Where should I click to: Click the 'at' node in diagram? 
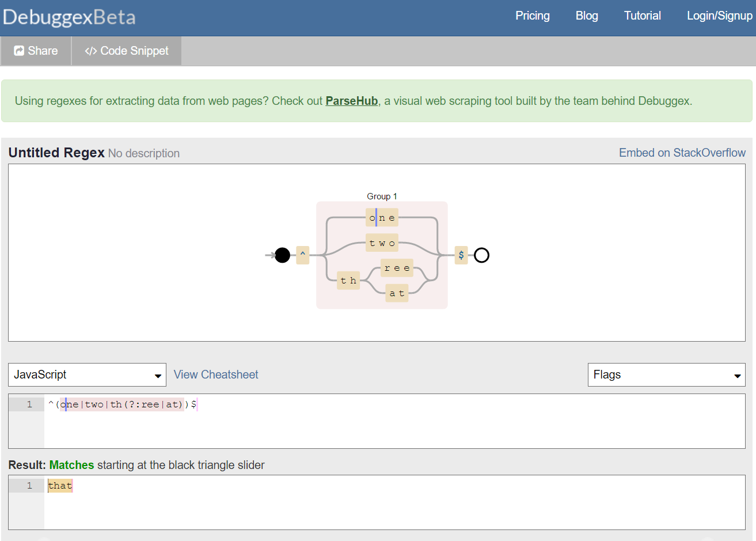(397, 293)
